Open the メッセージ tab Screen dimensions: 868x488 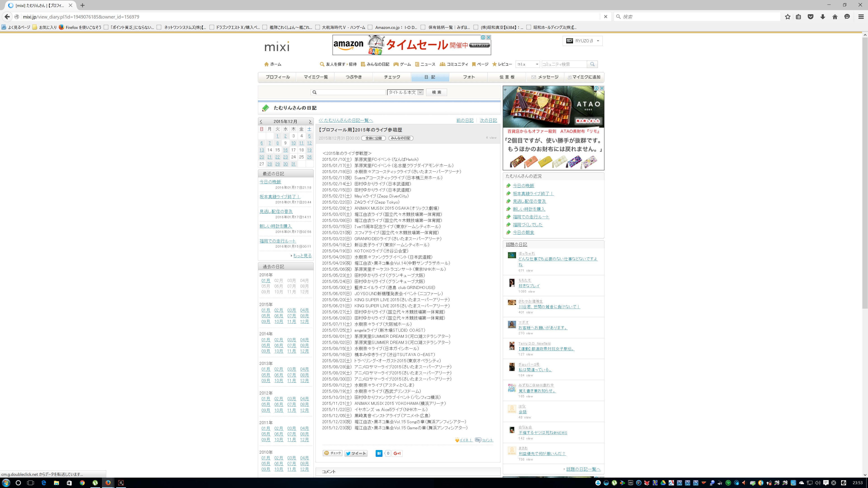pos(545,77)
